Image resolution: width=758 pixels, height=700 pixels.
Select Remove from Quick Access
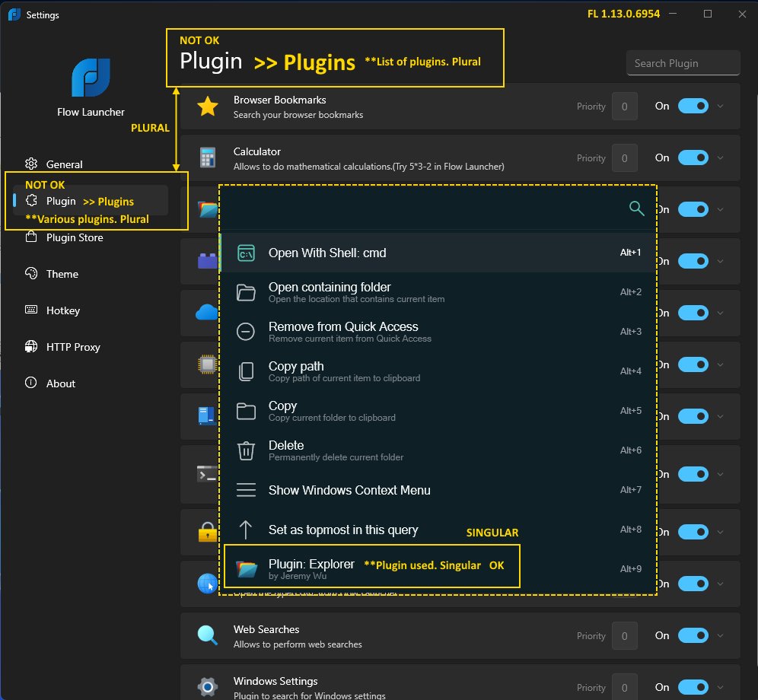(x=438, y=332)
